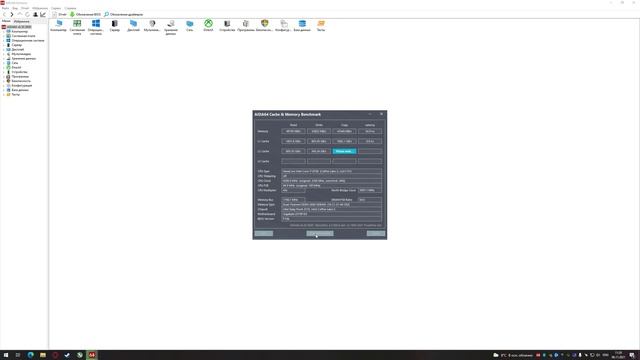The height and width of the screenshot is (360, 640).
Task: Open the Файл menu
Action: (x=5, y=8)
